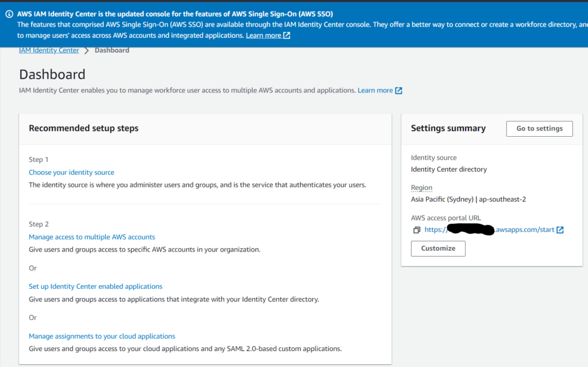This screenshot has width=588, height=367.
Task: Click external link icon after portal URL
Action: [x=560, y=230]
